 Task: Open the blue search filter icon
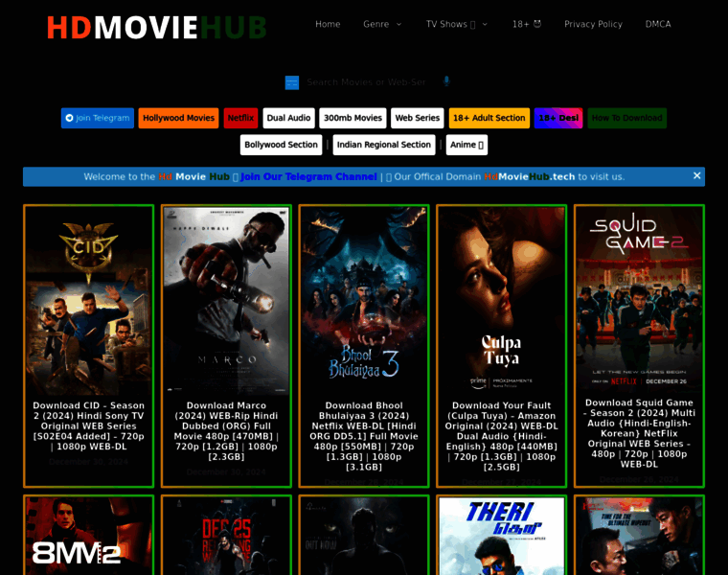(291, 82)
